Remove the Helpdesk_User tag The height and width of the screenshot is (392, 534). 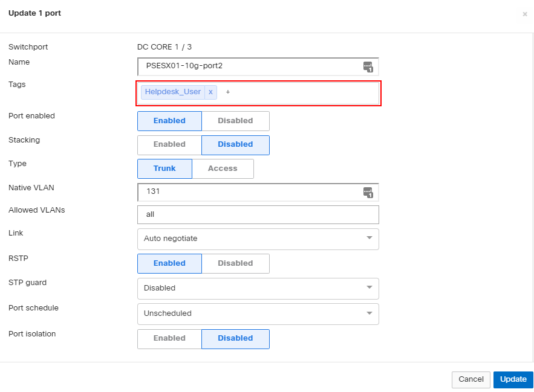[210, 92]
